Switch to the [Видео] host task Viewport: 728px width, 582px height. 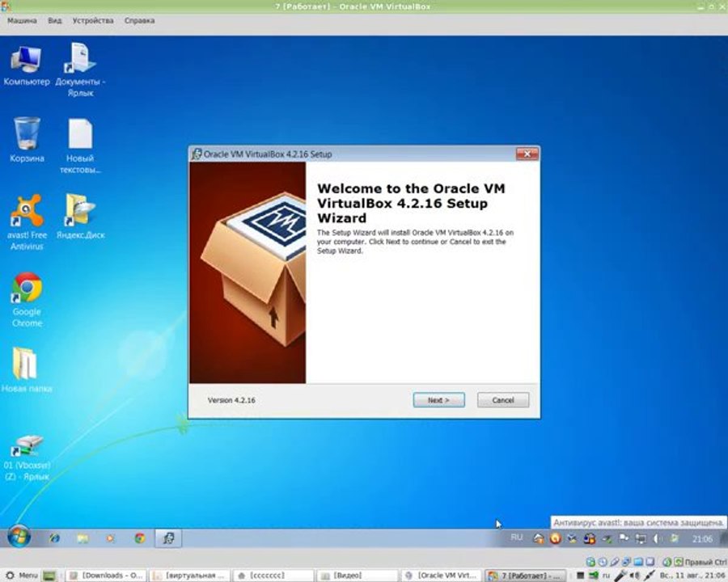tap(356, 576)
